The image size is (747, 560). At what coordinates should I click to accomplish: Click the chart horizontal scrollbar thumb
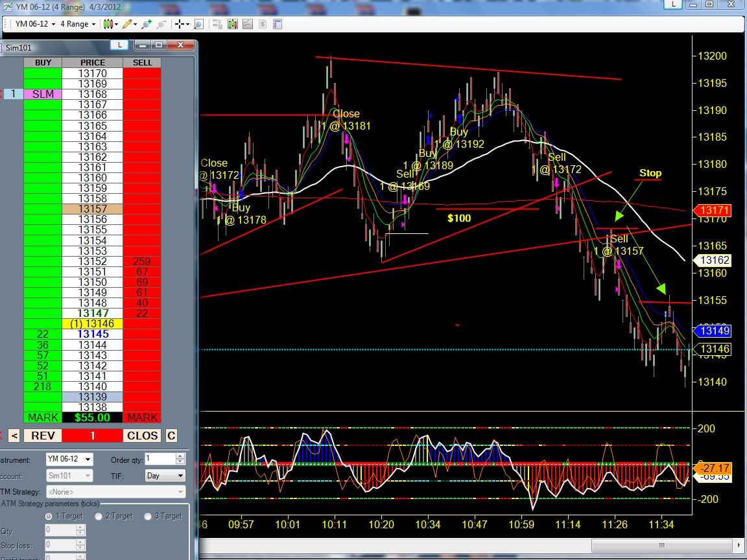click(661, 544)
